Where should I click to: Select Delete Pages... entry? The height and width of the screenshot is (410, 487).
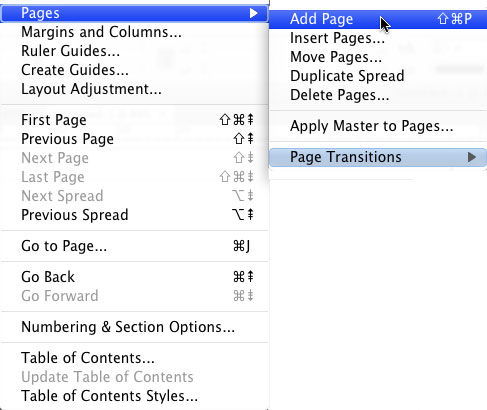click(x=378, y=95)
